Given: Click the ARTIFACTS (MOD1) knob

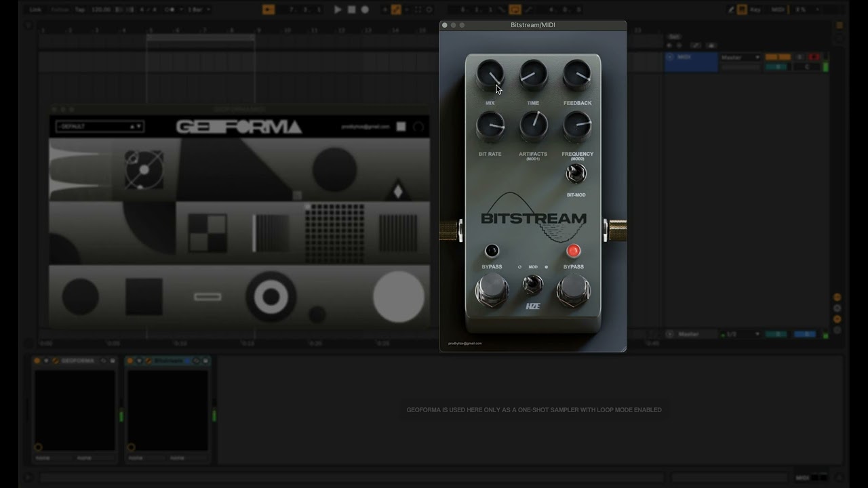Looking at the screenshot, I should [533, 125].
